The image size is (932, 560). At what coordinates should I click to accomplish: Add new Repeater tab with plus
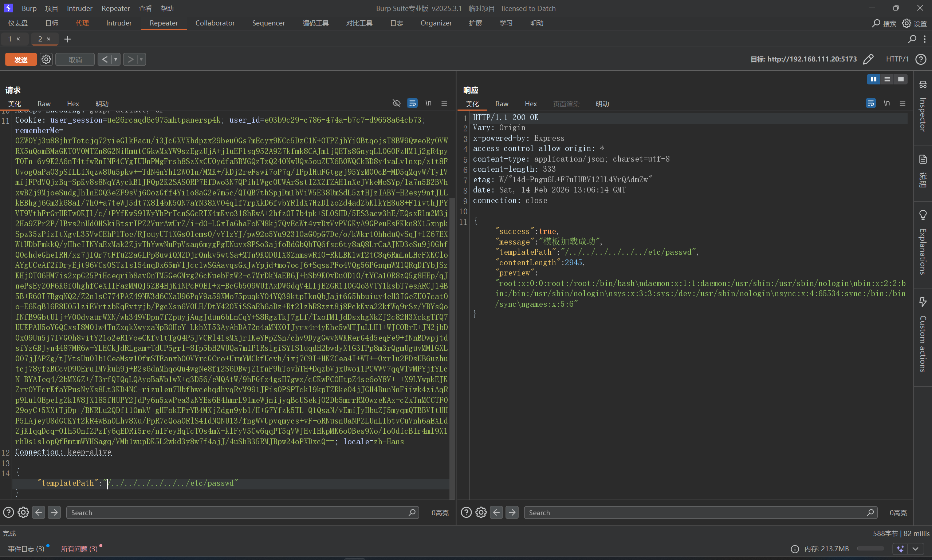[x=68, y=39]
